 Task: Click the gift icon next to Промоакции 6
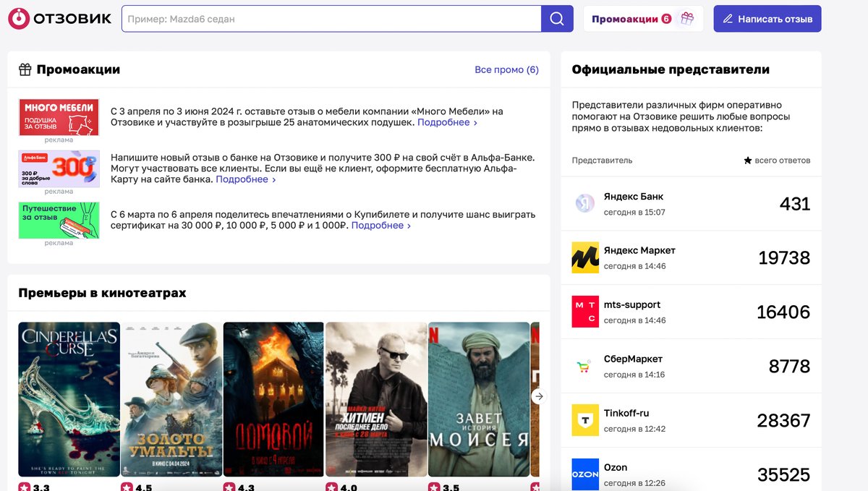[686, 19]
